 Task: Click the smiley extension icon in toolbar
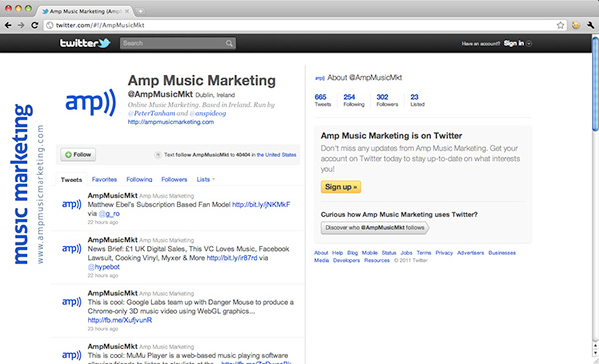(576, 25)
